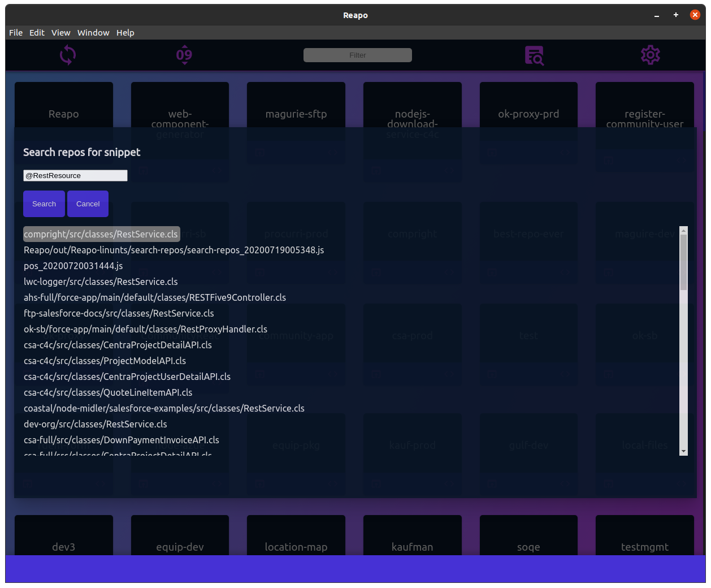
Task: Select the search-repos_20200719005348.js result
Action: pyautogui.click(x=174, y=250)
